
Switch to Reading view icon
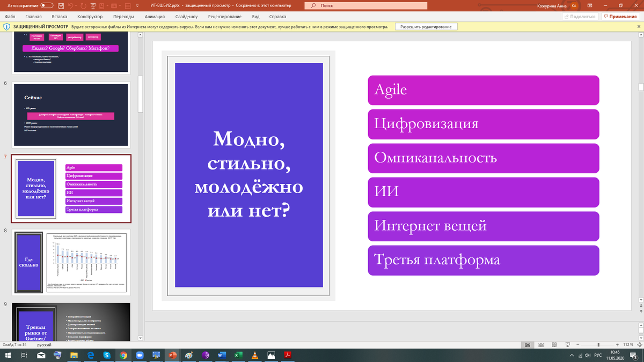[x=553, y=345]
